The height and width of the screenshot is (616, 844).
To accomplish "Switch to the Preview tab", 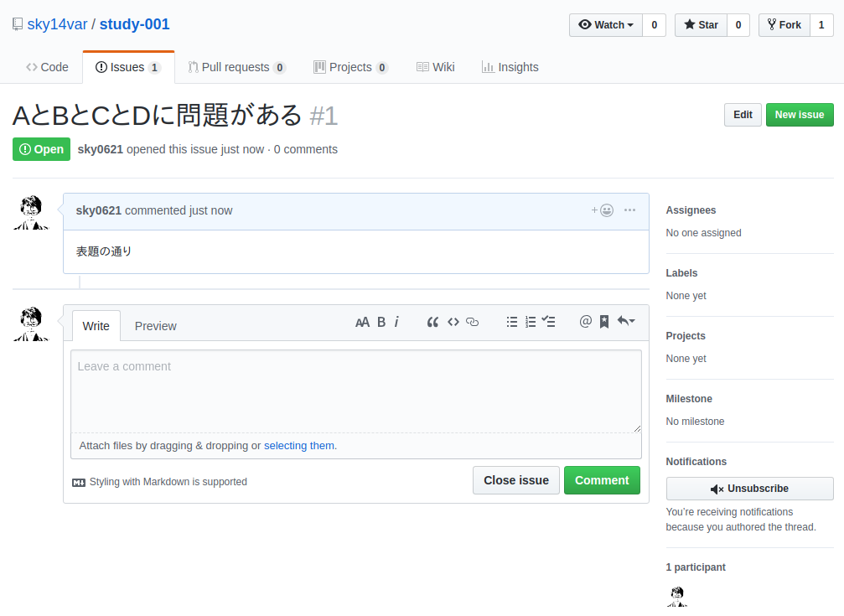I will [156, 326].
